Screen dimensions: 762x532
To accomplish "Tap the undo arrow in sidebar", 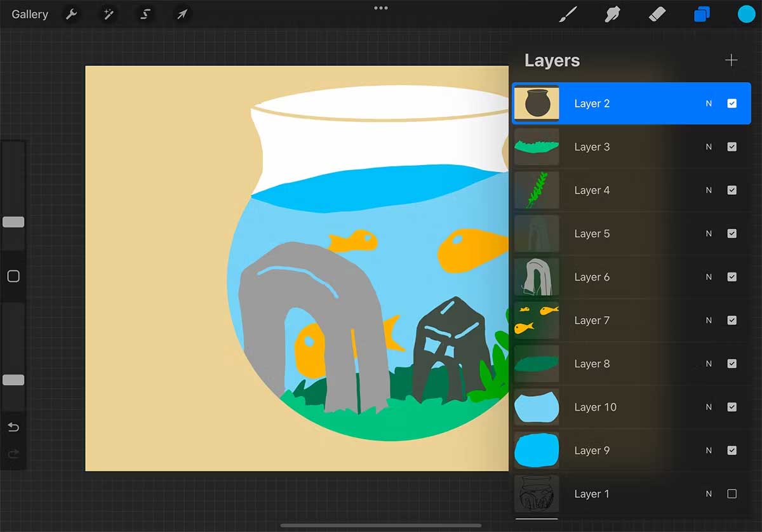I will click(13, 427).
